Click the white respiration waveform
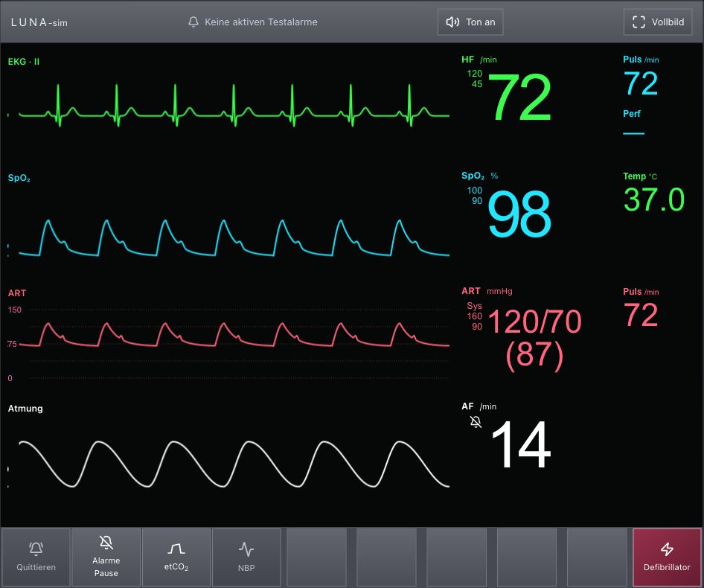 pyautogui.click(x=234, y=464)
